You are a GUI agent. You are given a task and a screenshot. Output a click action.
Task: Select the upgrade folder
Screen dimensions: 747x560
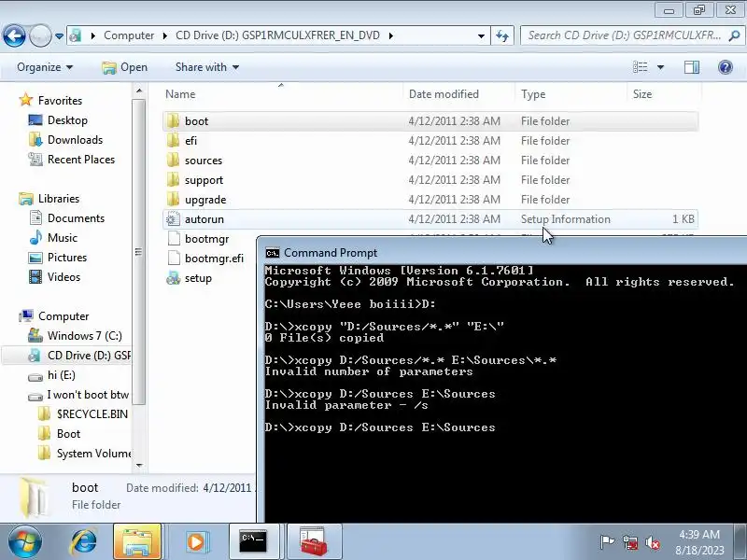point(430,199)
